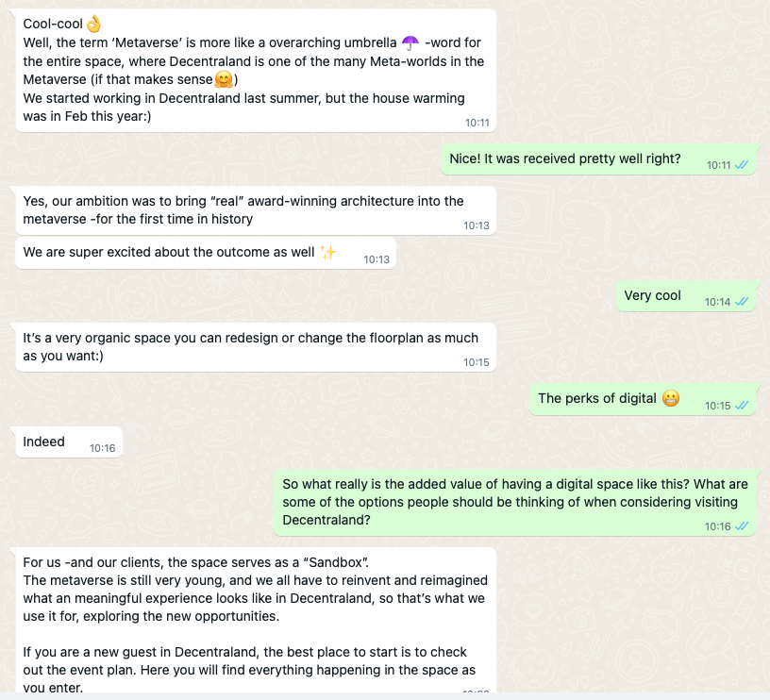Click the purple umbrella emoji
This screenshot has width=770, height=700.
pos(410,42)
